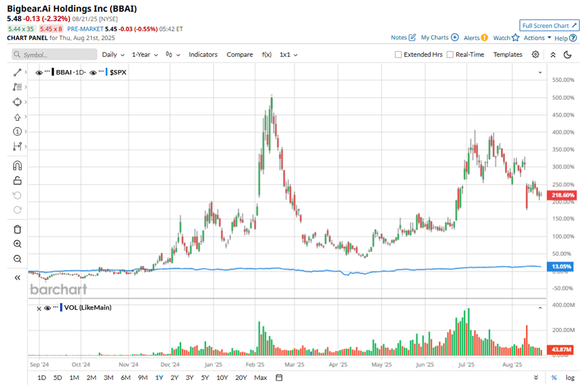Expand the bottom panel with double chevron
The height and width of the screenshot is (391, 588).
click(536, 377)
